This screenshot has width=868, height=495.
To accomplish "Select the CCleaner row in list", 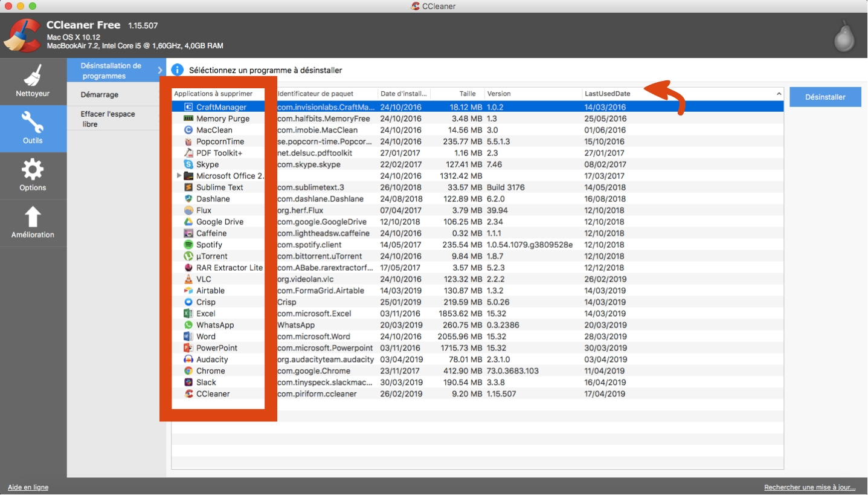I will click(x=478, y=394).
